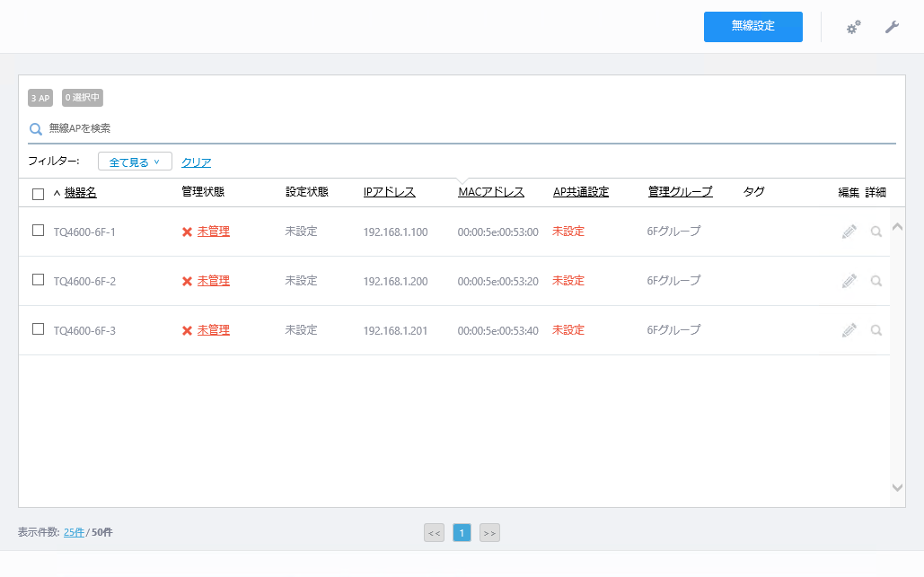Image resolution: width=924 pixels, height=577 pixels.
Task: Edit TQ4600-6F-1 using pencil icon
Action: [x=849, y=232]
